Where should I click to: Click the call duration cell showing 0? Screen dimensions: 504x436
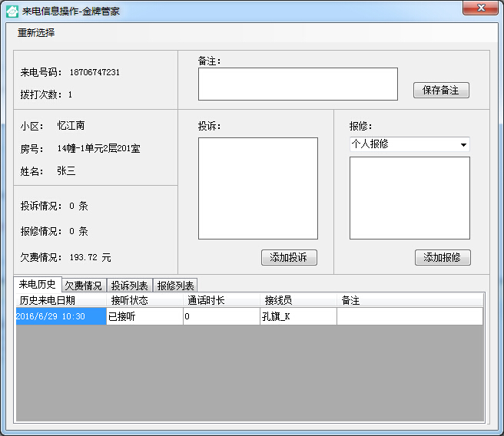tap(221, 316)
